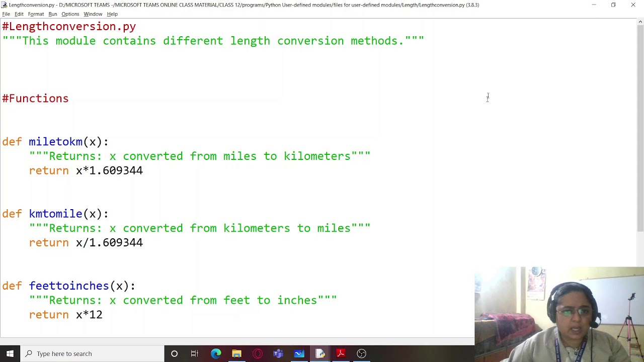Click the miles to kilometers docstring
Screen dimensions: 644x362
click(200, 156)
